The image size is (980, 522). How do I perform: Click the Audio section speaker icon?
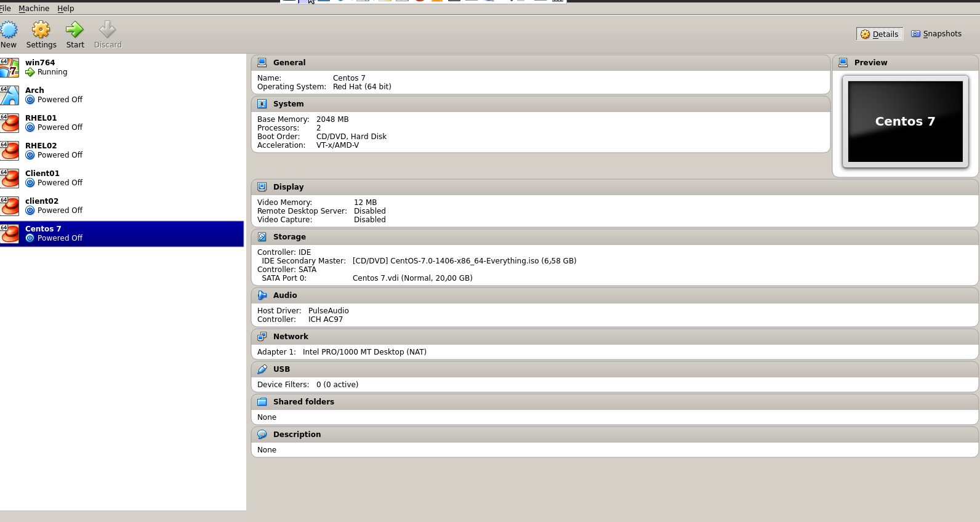click(262, 295)
